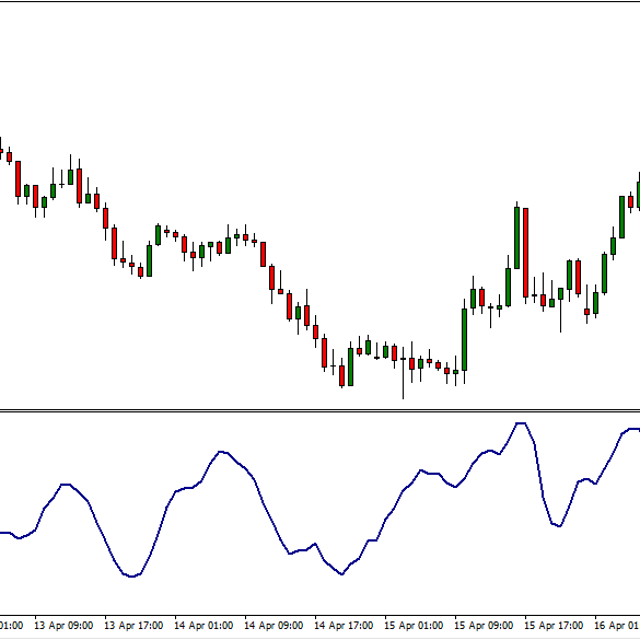Click the lowest red candle body at the price bottom

[x=341, y=375]
